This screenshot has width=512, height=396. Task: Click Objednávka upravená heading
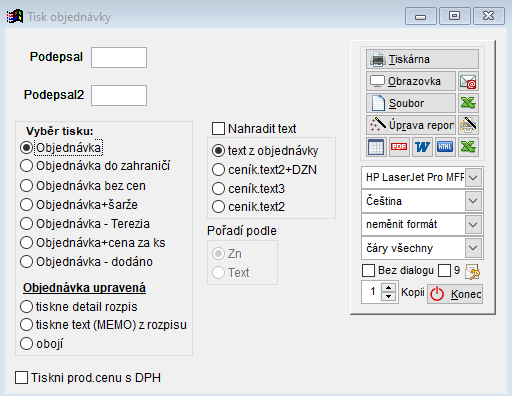pyautogui.click(x=84, y=288)
